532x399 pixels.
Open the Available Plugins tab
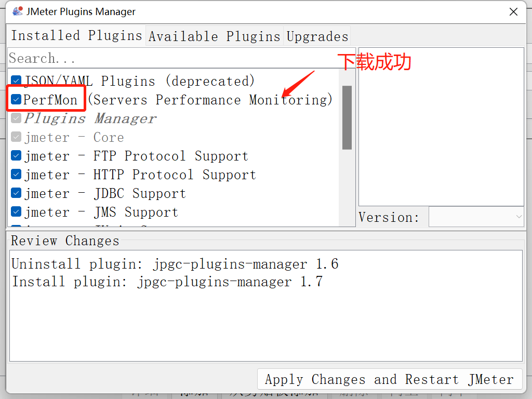[214, 36]
